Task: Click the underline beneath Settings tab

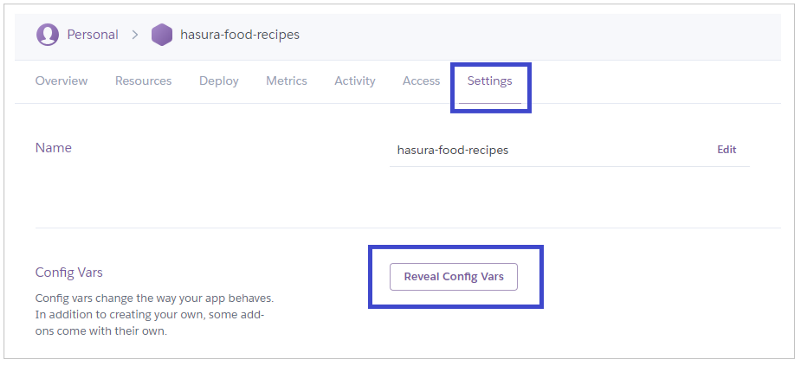Action: (490, 103)
